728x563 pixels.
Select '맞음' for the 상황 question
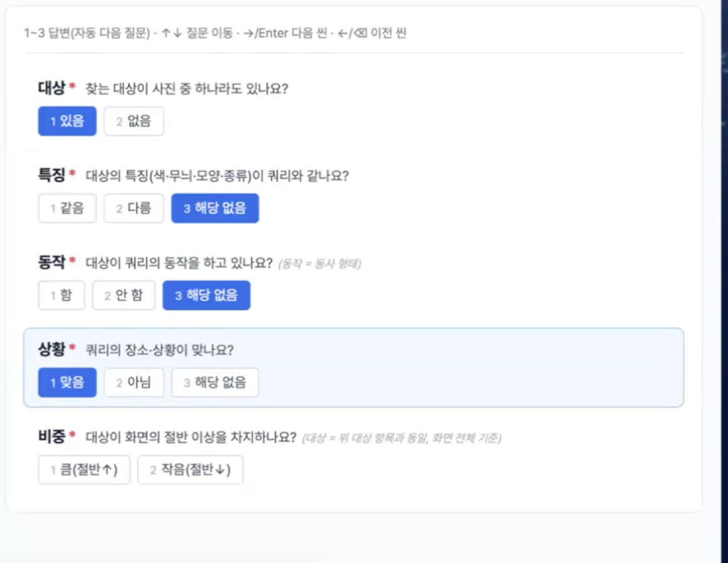(67, 383)
